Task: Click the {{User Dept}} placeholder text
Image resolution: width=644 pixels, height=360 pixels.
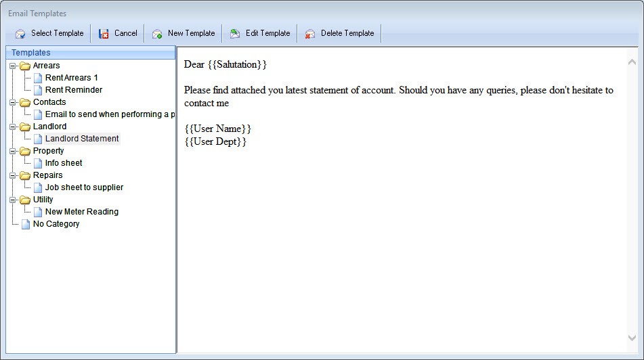Action: point(215,141)
